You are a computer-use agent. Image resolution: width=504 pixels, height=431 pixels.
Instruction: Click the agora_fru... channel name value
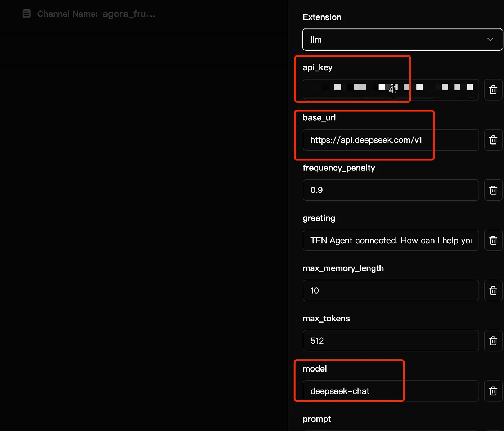tap(129, 14)
